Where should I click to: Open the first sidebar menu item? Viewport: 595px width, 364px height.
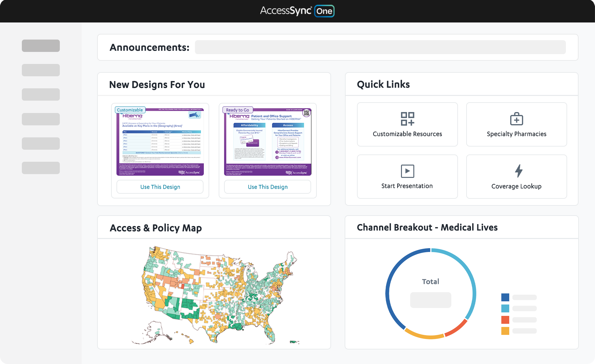point(41,46)
